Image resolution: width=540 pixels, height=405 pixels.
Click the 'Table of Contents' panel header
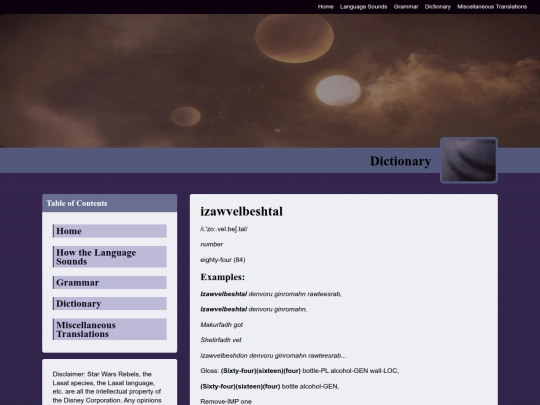tap(110, 203)
